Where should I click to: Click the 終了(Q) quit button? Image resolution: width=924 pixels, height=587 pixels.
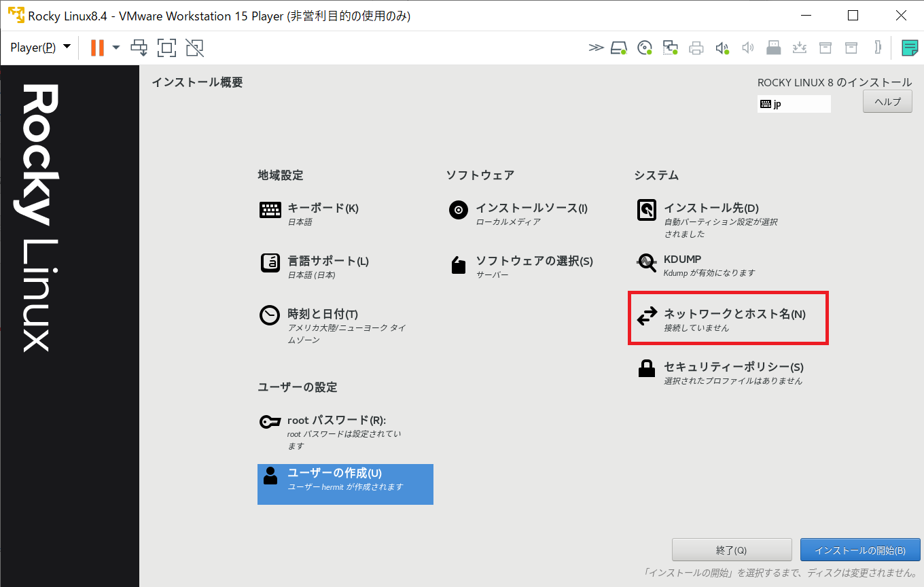point(732,550)
